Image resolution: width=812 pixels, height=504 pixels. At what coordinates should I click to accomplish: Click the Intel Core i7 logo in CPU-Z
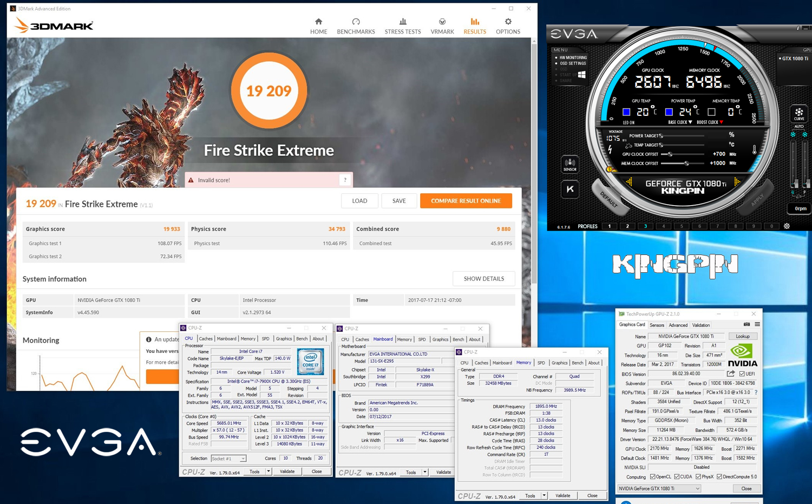click(x=311, y=362)
